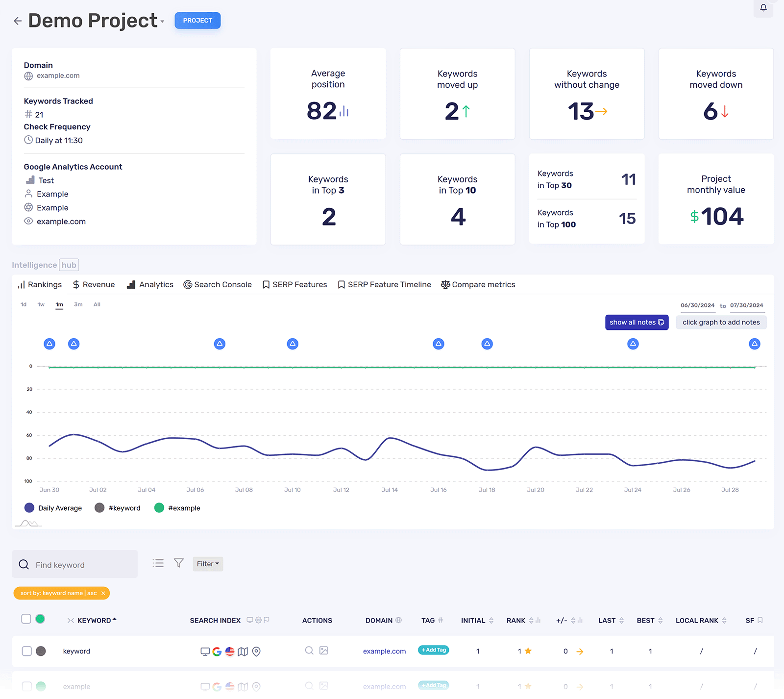Sort by the RANK column arrows
Viewport: 784px width, 699px height.
(531, 621)
